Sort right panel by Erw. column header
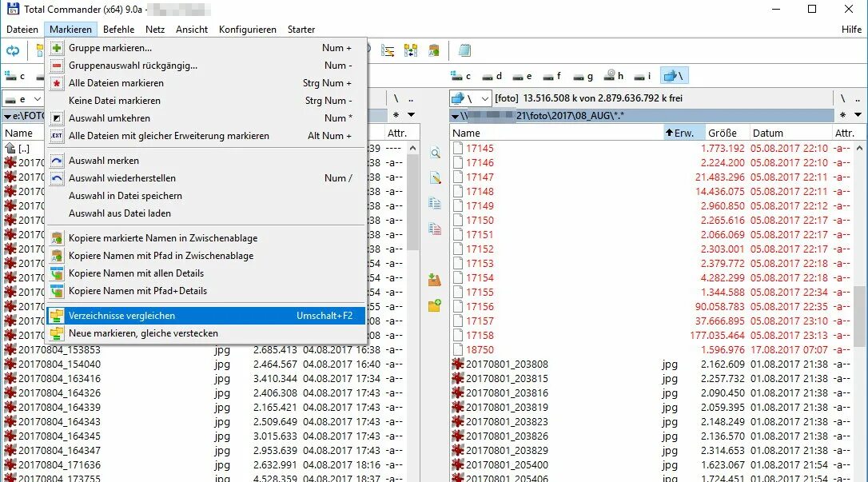 point(683,133)
